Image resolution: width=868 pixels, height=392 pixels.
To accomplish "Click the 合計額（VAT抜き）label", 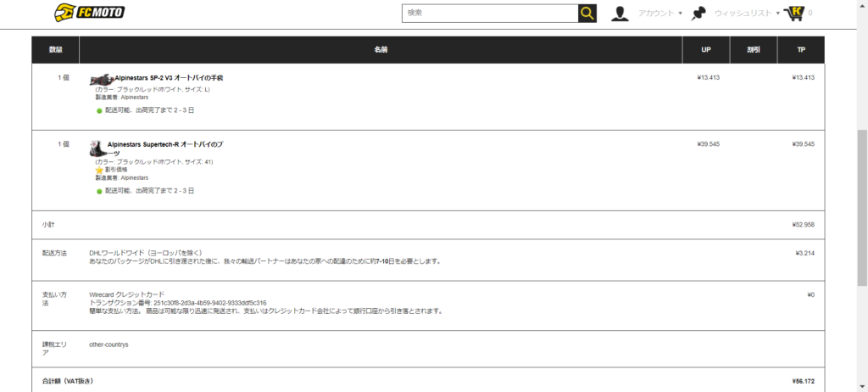I will pyautogui.click(x=68, y=382).
